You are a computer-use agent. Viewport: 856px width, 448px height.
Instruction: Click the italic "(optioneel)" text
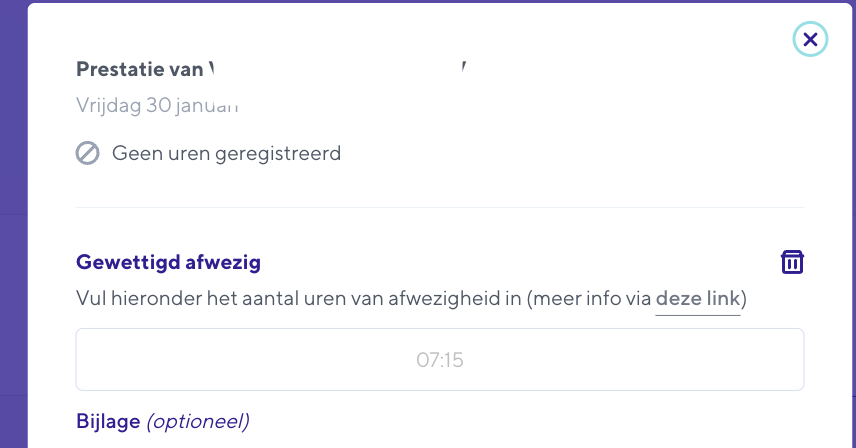coord(198,421)
